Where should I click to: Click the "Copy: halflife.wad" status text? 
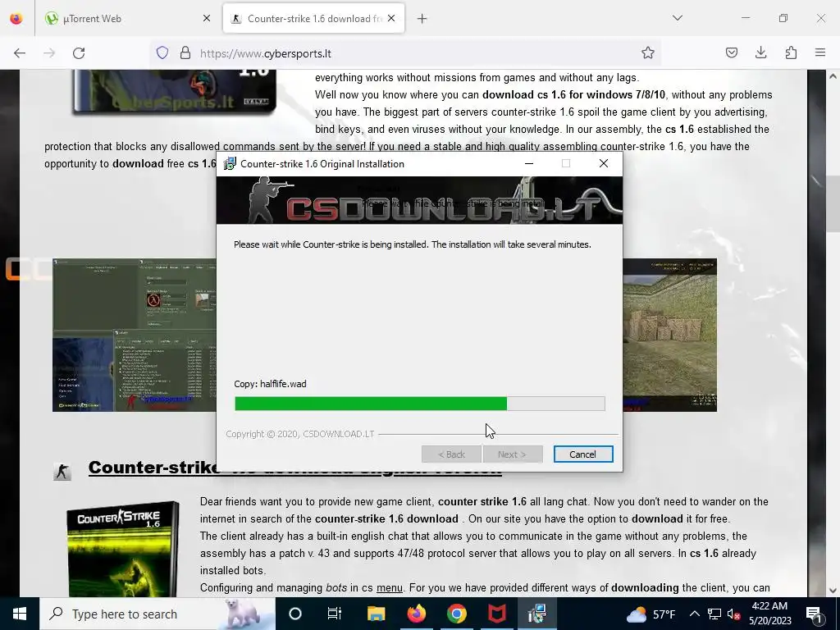[270, 384]
